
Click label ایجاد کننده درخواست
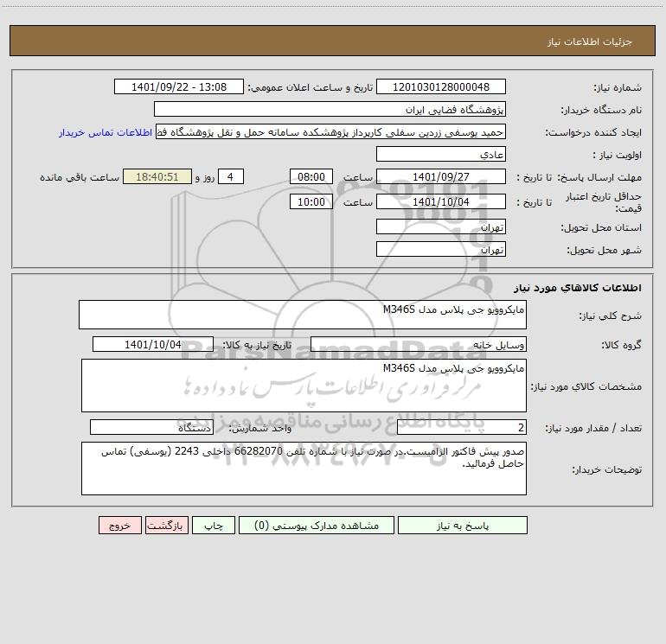tap(593, 133)
